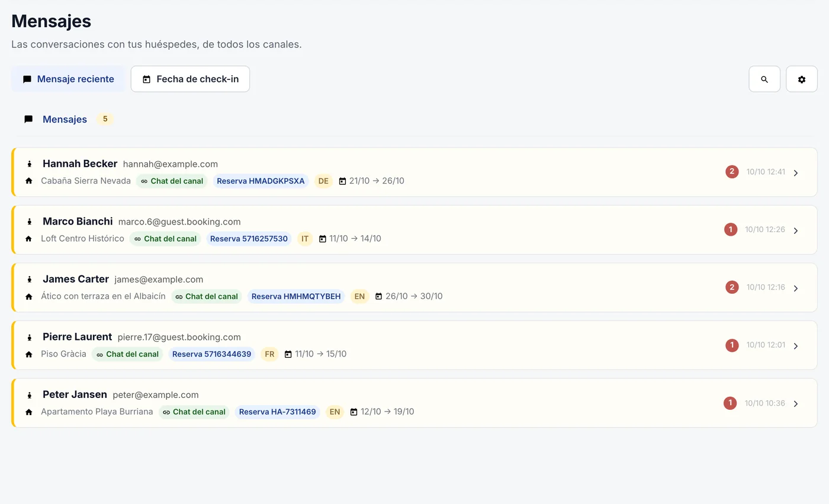
Task: Open Hannah Becker conversation chevron
Action: point(796,173)
